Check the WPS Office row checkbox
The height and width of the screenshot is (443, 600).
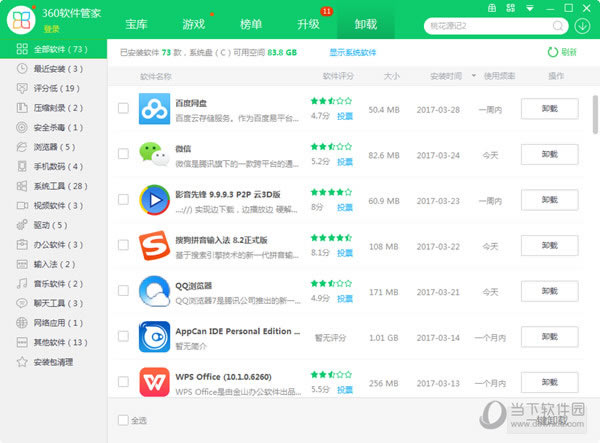click(x=123, y=381)
